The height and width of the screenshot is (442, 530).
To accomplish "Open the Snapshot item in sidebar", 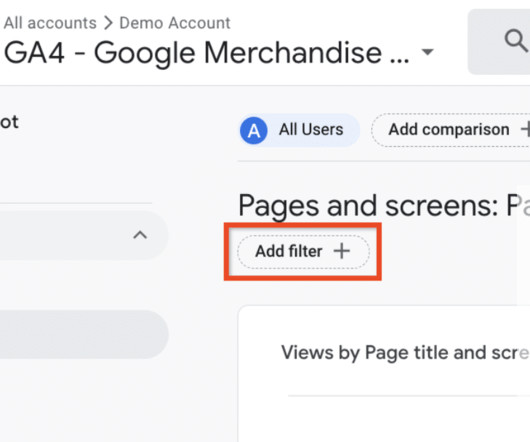I will click(x=9, y=122).
